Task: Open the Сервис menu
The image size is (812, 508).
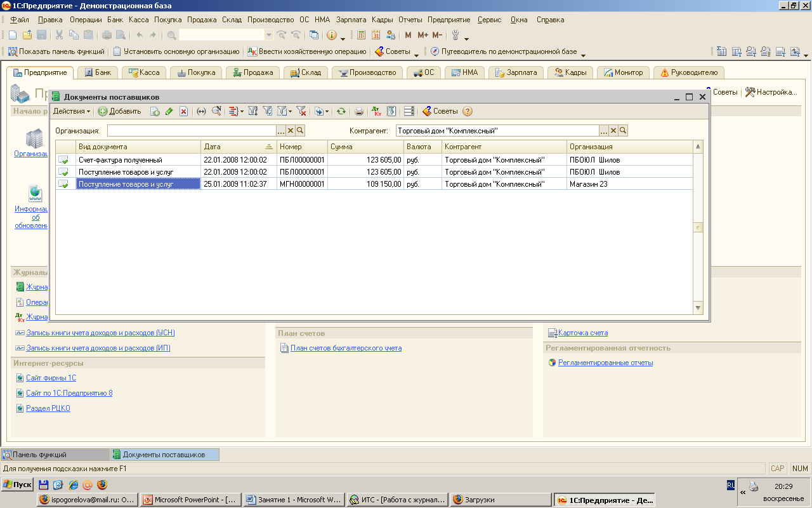Action: pos(489,20)
